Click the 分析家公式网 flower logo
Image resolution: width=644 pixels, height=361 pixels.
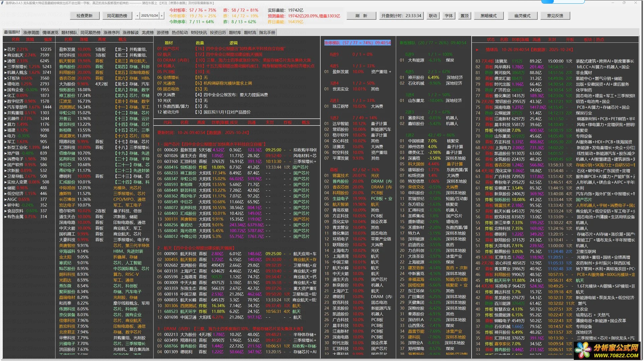pyautogui.click(x=583, y=350)
